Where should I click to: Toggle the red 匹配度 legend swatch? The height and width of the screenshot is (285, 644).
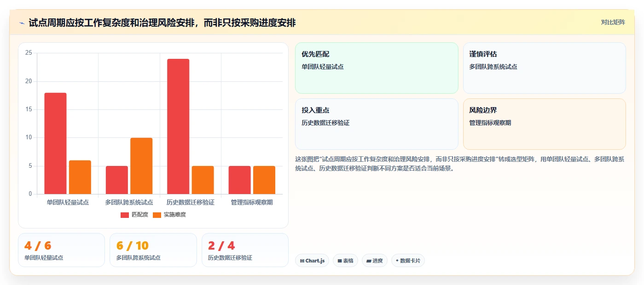point(125,215)
